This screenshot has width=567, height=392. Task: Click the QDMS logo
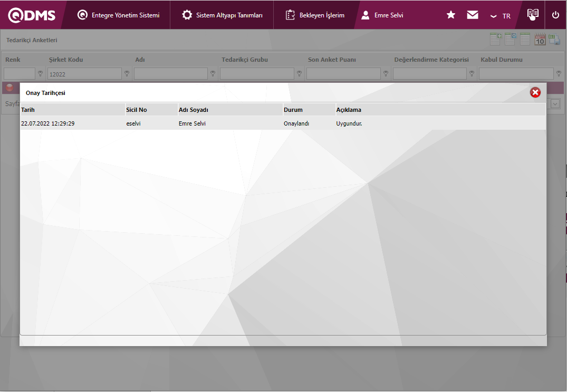pos(32,15)
